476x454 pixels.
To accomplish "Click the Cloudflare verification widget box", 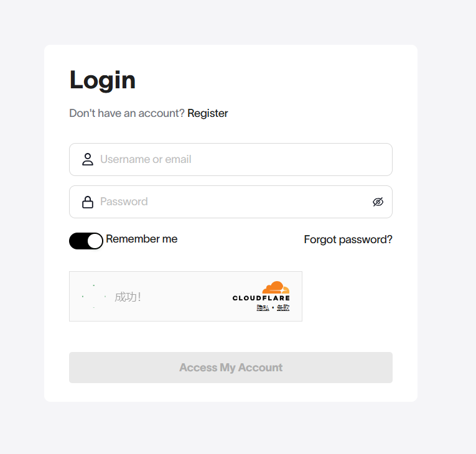I will pyautogui.click(x=186, y=296).
